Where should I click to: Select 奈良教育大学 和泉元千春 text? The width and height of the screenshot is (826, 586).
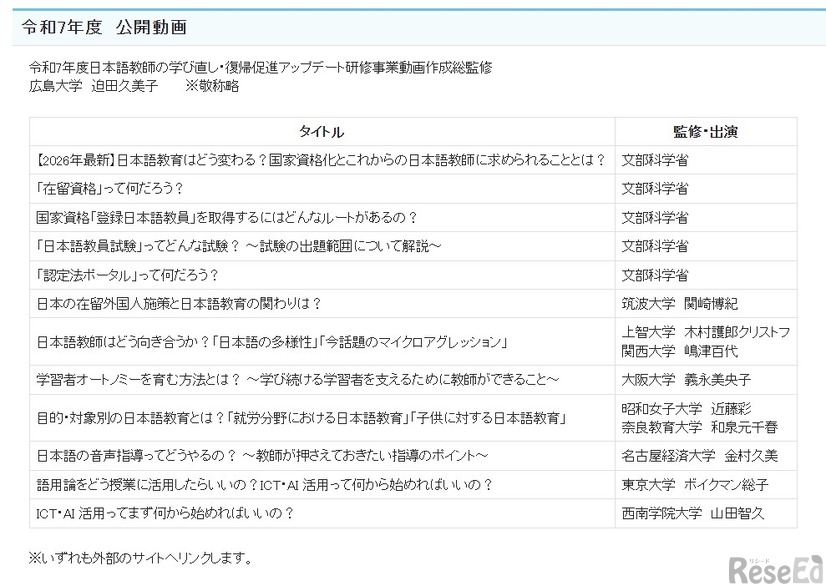coord(700,427)
